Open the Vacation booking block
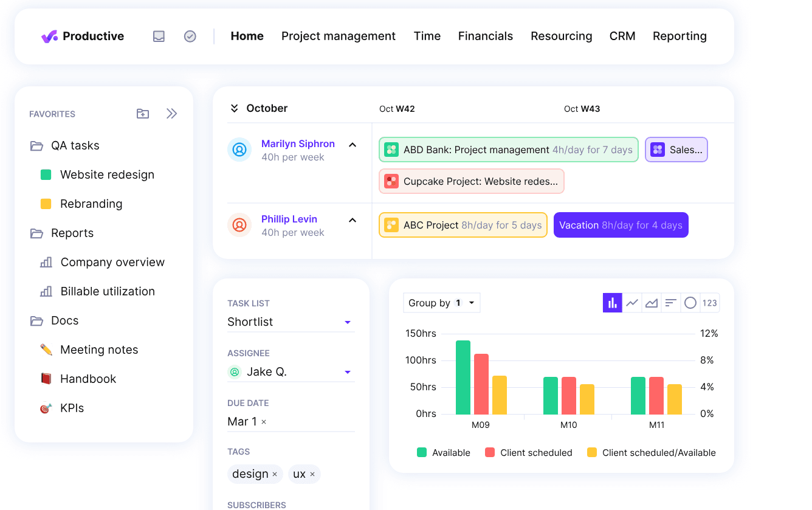 [621, 225]
